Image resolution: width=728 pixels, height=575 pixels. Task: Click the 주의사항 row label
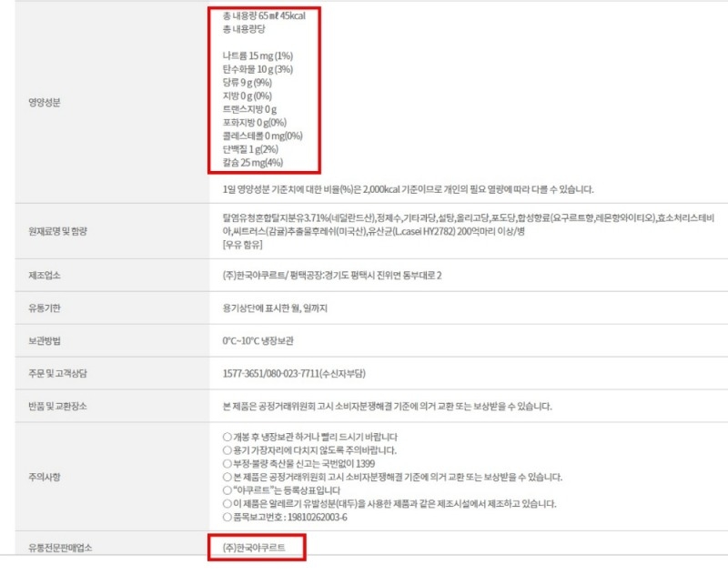click(44, 477)
